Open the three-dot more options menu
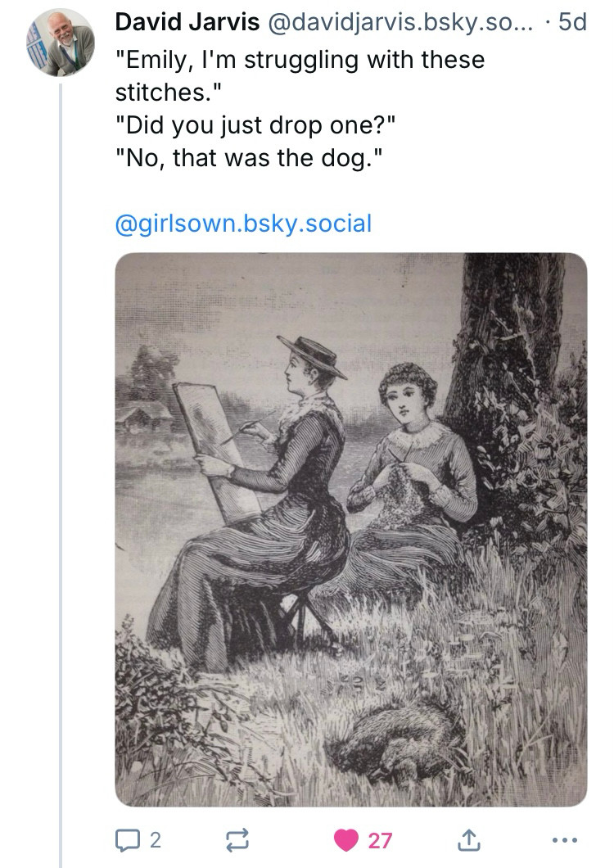This screenshot has height=868, width=614. pyautogui.click(x=565, y=840)
